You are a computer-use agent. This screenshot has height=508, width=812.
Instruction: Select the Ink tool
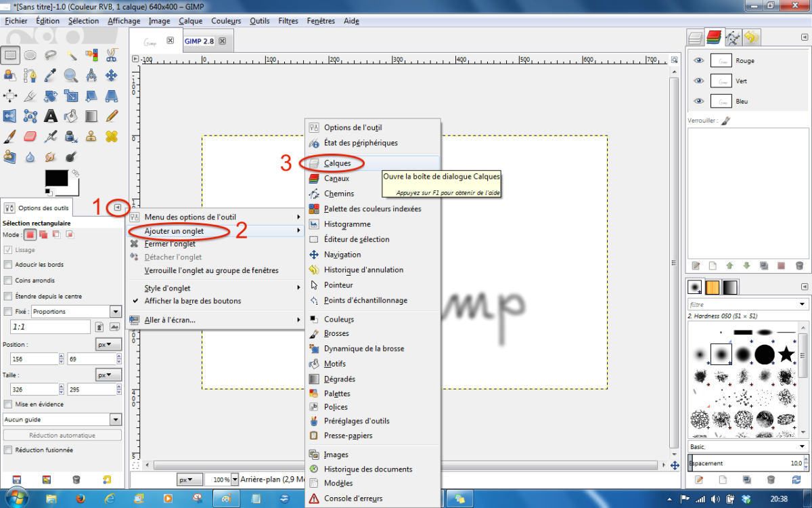71,137
